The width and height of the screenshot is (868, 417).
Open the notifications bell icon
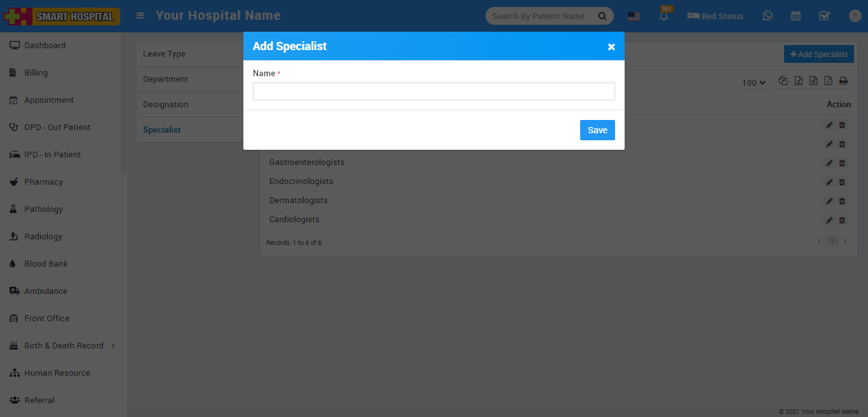click(x=664, y=16)
